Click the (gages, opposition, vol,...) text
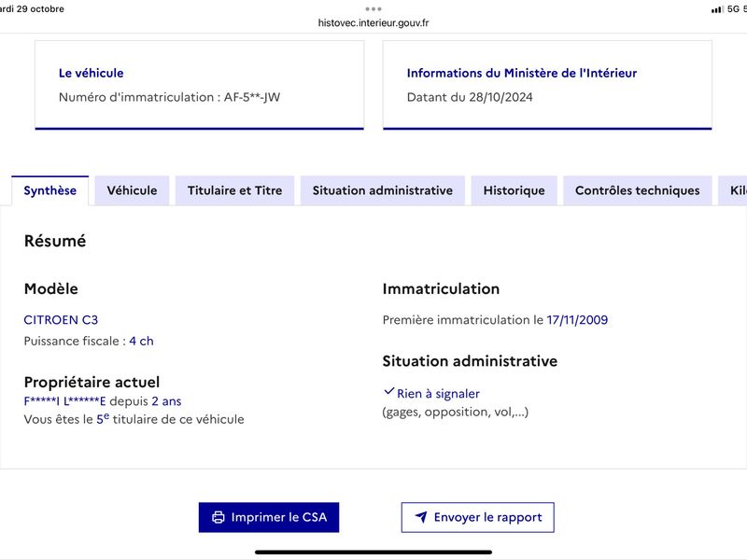The image size is (747, 560). click(456, 412)
